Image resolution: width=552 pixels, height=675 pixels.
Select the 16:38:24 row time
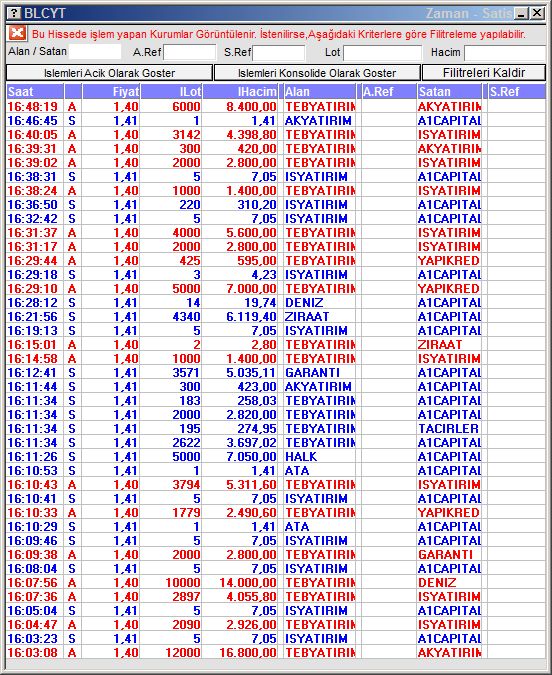[32, 190]
